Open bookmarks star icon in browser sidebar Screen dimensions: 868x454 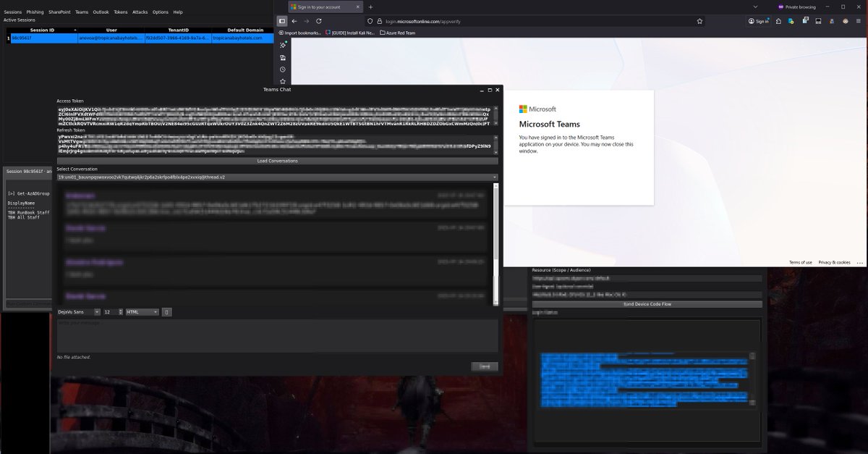(x=283, y=81)
